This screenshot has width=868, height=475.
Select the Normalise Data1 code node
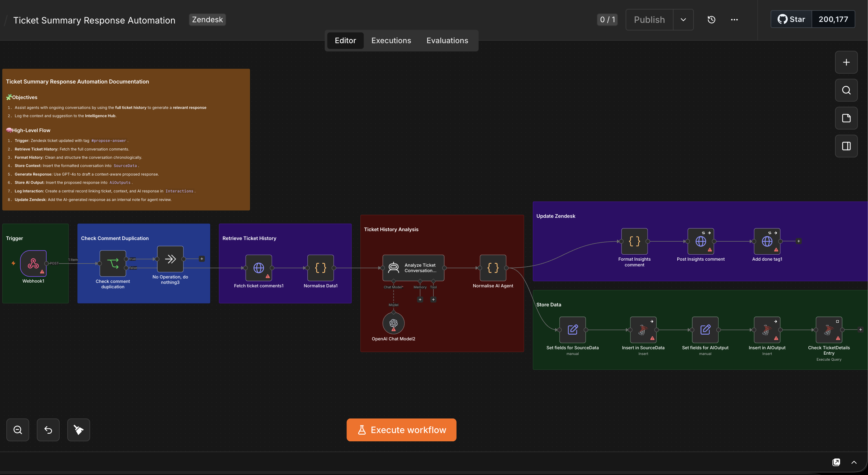tap(320, 268)
